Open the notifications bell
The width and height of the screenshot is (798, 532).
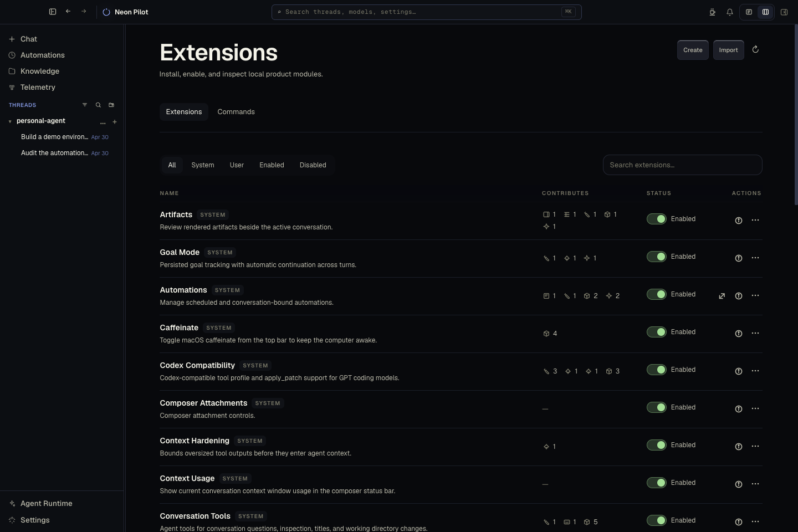[730, 12]
